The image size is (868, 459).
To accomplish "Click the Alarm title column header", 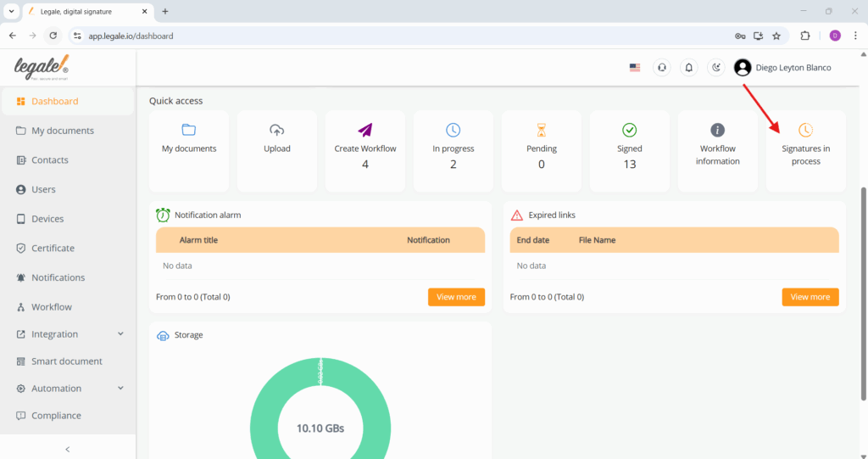I will (198, 240).
